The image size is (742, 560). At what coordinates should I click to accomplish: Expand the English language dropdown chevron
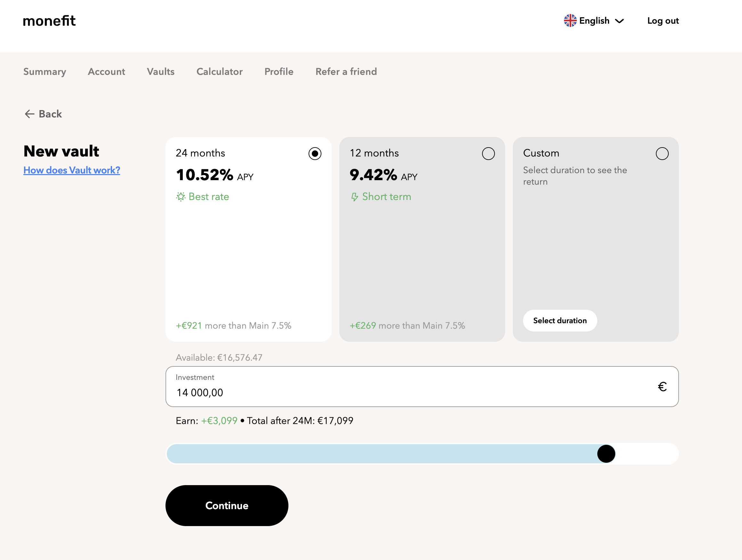[619, 21]
